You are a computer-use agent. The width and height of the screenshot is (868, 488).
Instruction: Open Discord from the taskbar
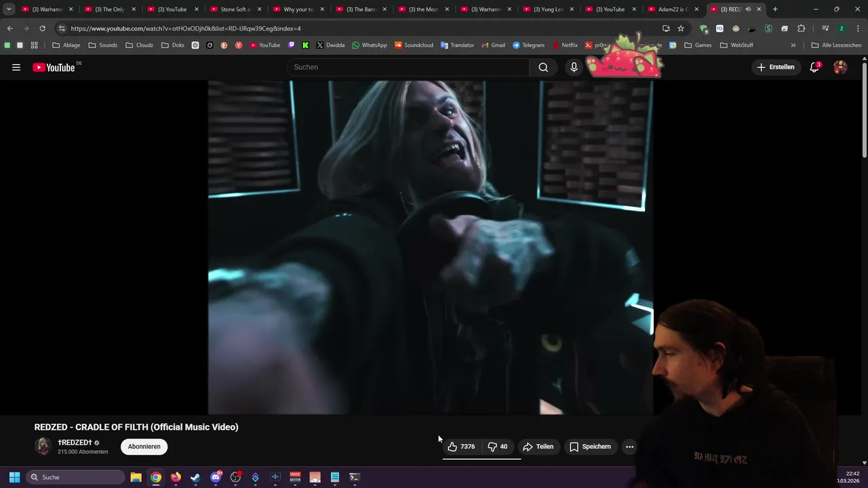(216, 477)
